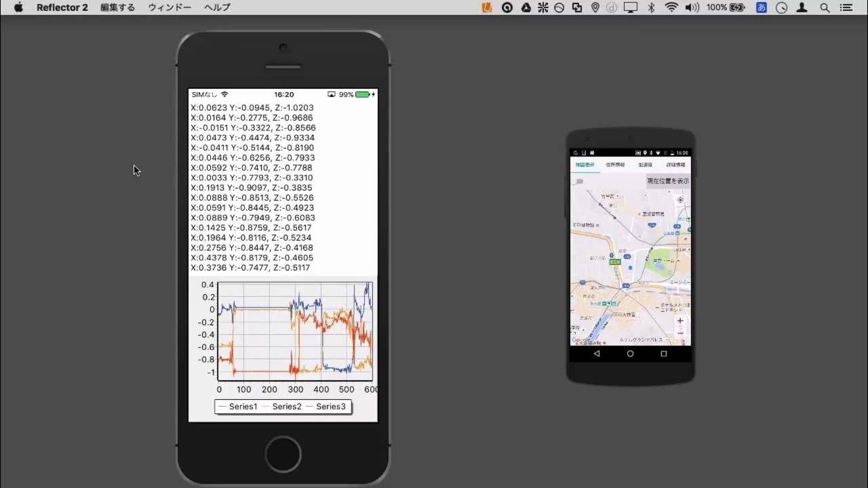This screenshot has width=868, height=488.
Task: Click the asterisk-shaped menu bar icon
Action: tap(543, 7)
